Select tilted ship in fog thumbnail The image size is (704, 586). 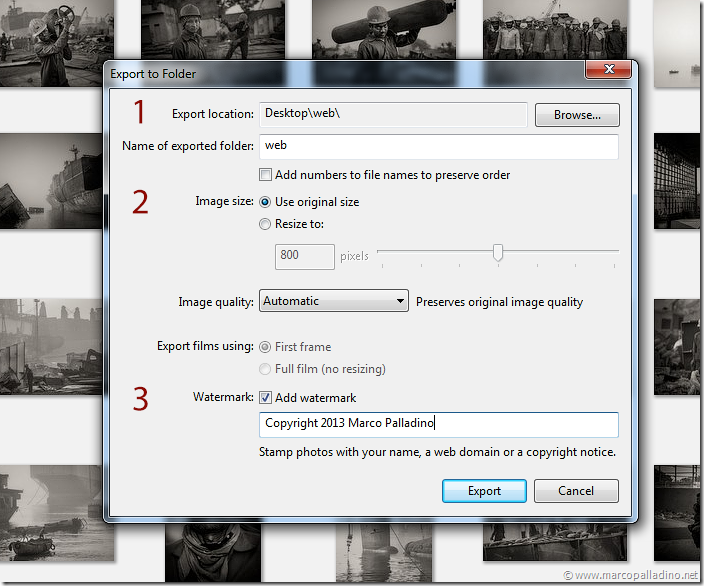(52, 181)
